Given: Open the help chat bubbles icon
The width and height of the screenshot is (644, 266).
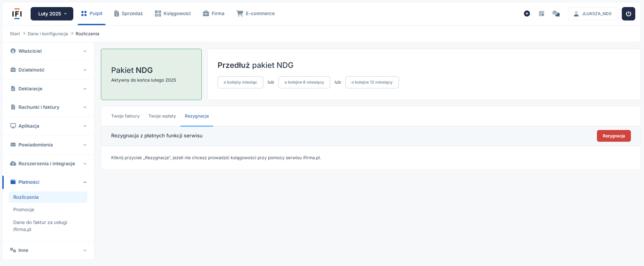Looking at the screenshot, I should click(556, 14).
